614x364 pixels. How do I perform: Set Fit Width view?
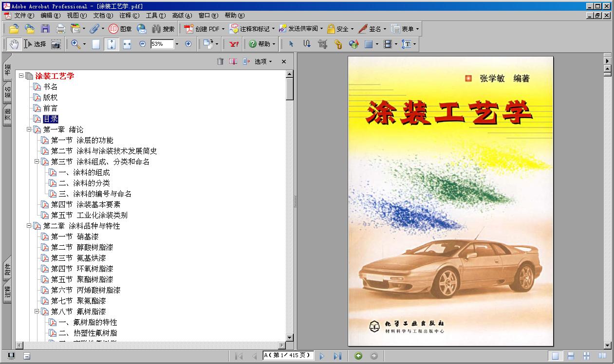[127, 44]
